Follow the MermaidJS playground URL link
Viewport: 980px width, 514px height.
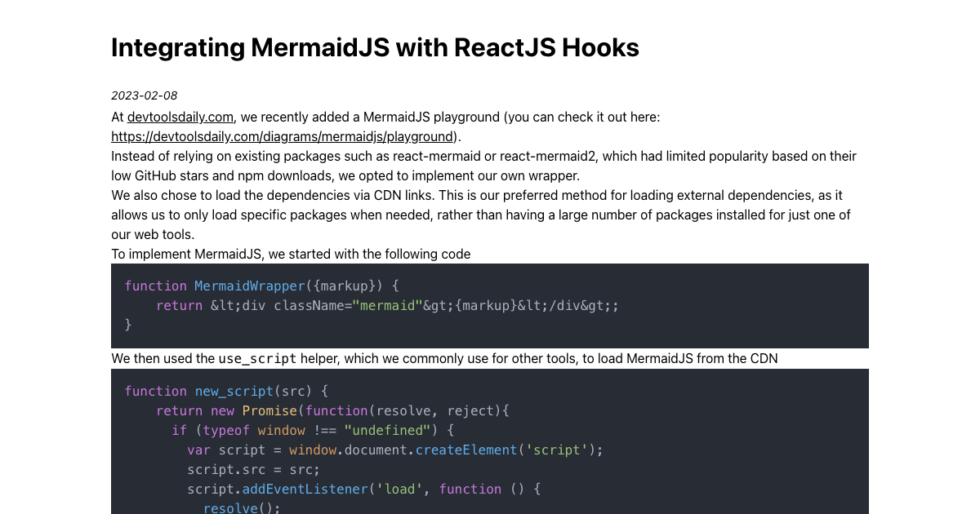click(x=282, y=136)
